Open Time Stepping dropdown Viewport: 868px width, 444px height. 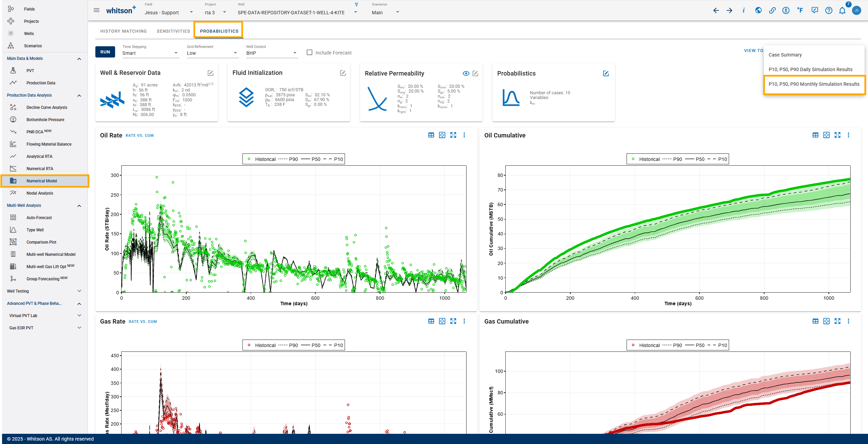150,53
